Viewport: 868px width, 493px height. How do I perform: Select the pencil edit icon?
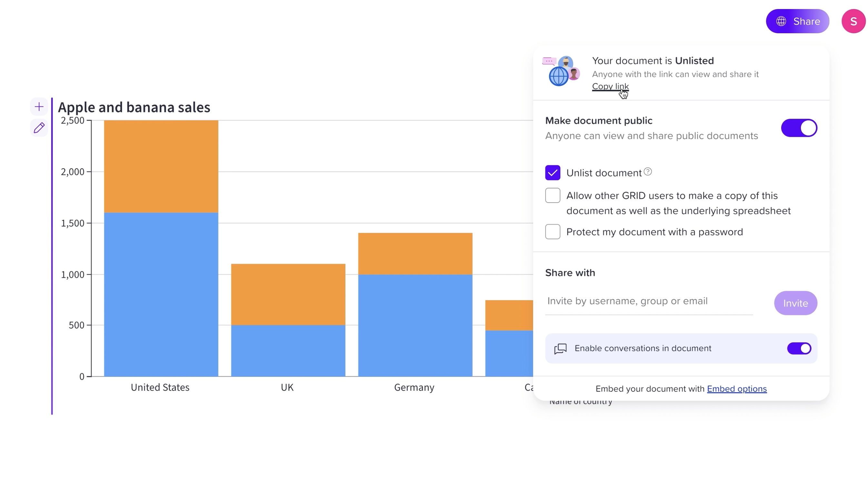tap(39, 128)
